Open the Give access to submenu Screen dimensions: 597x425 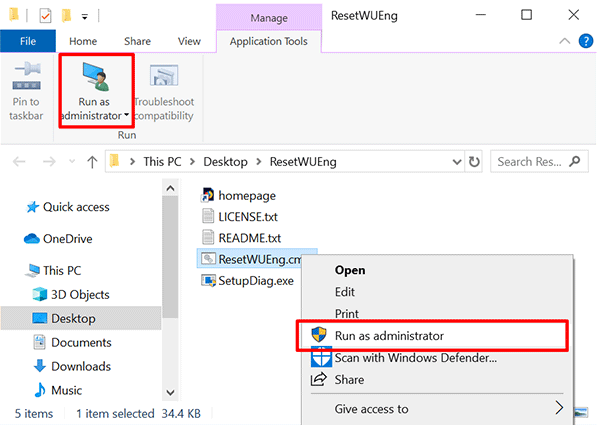pyautogui.click(x=437, y=409)
